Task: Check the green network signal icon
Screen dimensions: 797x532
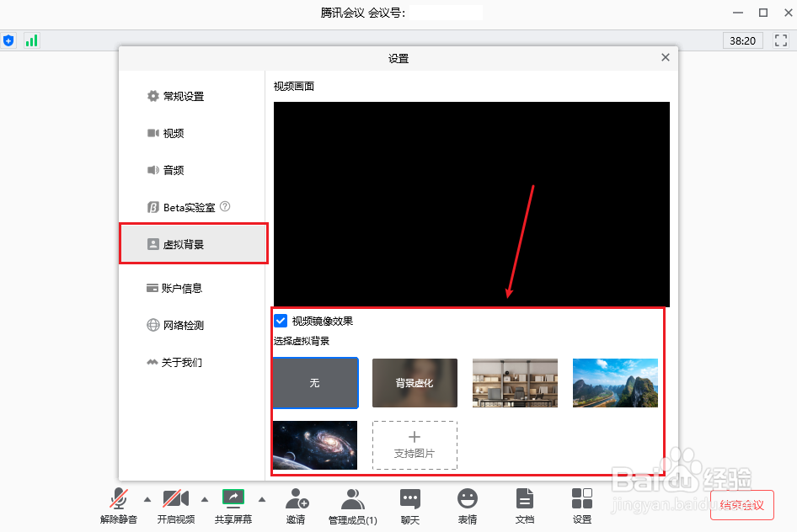Action: [x=31, y=40]
